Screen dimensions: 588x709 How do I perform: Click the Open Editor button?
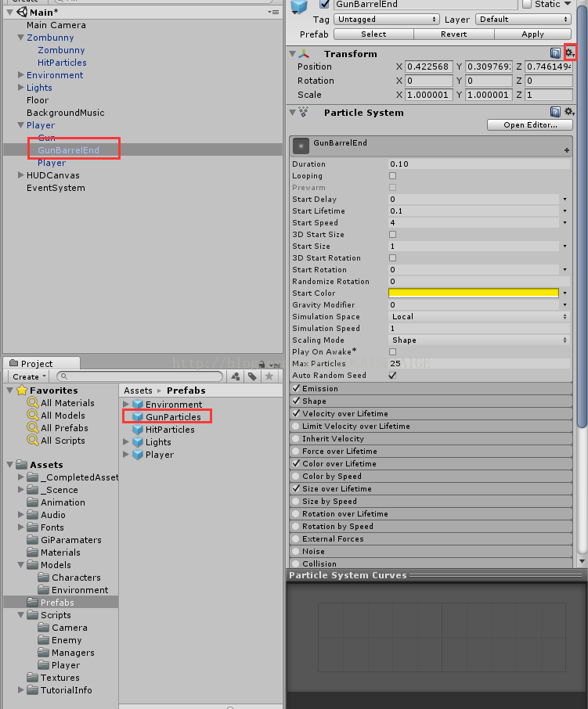pos(530,124)
